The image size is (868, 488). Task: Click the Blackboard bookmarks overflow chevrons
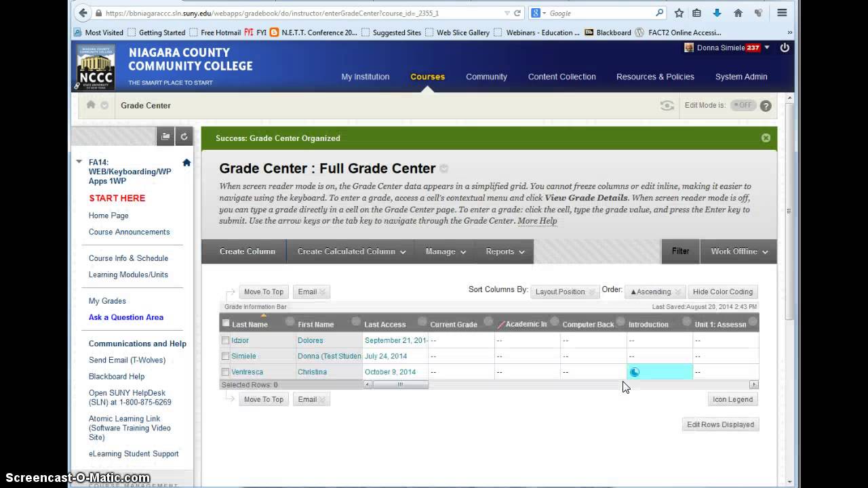click(x=789, y=33)
